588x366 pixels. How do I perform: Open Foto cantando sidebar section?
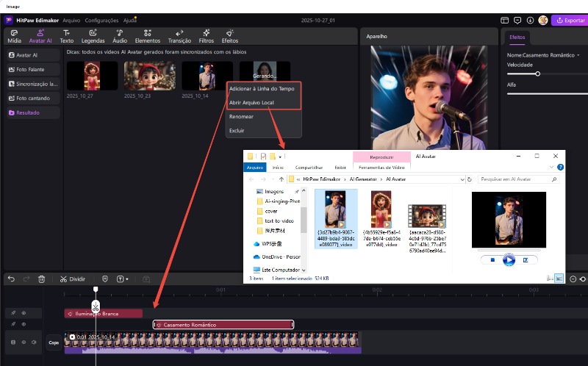click(x=33, y=98)
